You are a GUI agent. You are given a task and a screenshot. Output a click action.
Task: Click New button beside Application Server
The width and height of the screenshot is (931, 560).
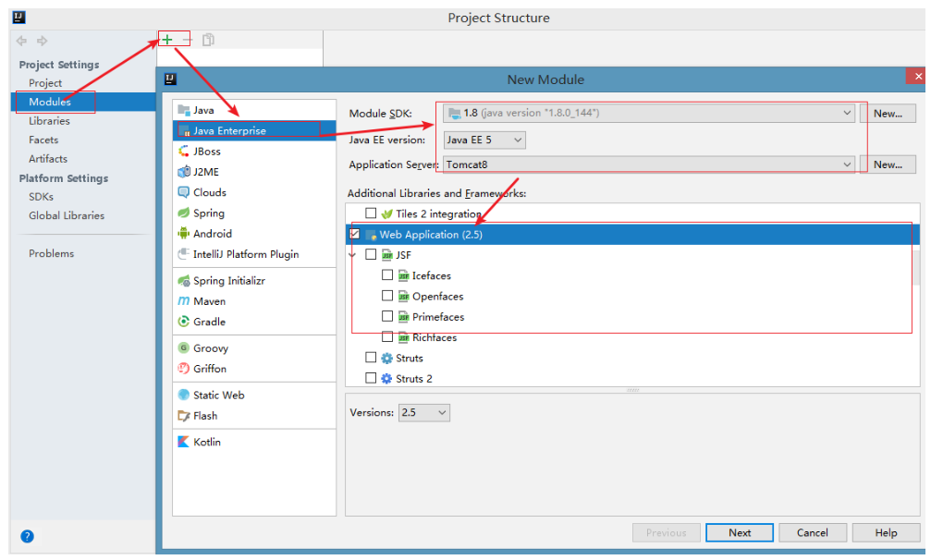888,164
